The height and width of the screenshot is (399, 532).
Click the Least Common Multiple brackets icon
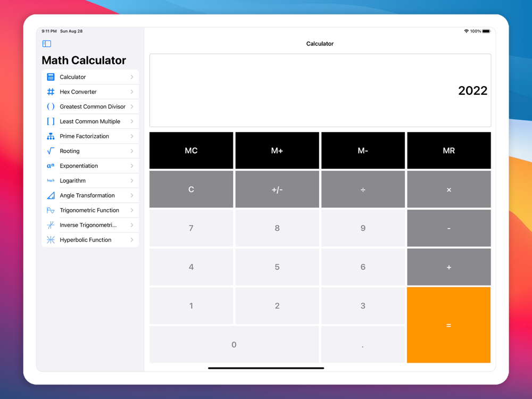(x=51, y=121)
